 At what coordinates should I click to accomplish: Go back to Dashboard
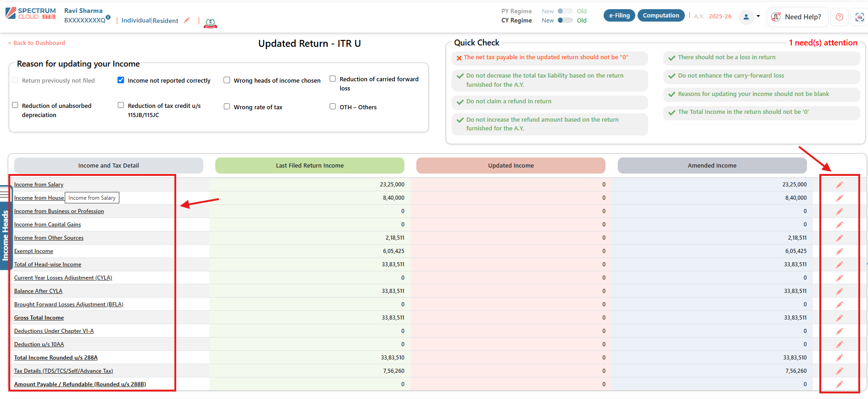37,43
